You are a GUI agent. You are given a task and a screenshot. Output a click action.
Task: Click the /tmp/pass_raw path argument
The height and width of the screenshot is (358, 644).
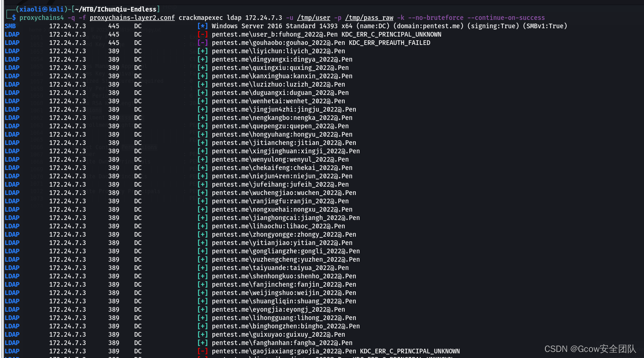point(369,18)
